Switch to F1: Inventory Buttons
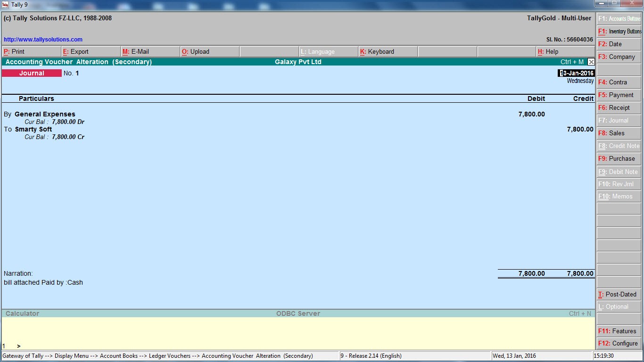The width and height of the screenshot is (644, 362). click(x=619, y=32)
